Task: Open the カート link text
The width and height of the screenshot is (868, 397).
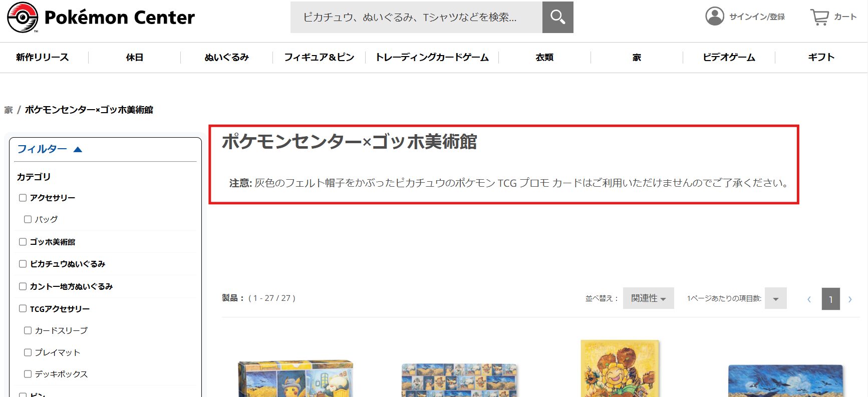Action: tap(845, 17)
